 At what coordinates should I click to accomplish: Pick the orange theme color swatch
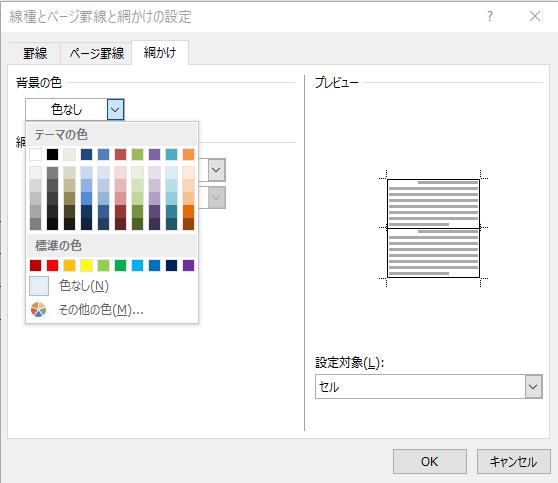tap(189, 154)
